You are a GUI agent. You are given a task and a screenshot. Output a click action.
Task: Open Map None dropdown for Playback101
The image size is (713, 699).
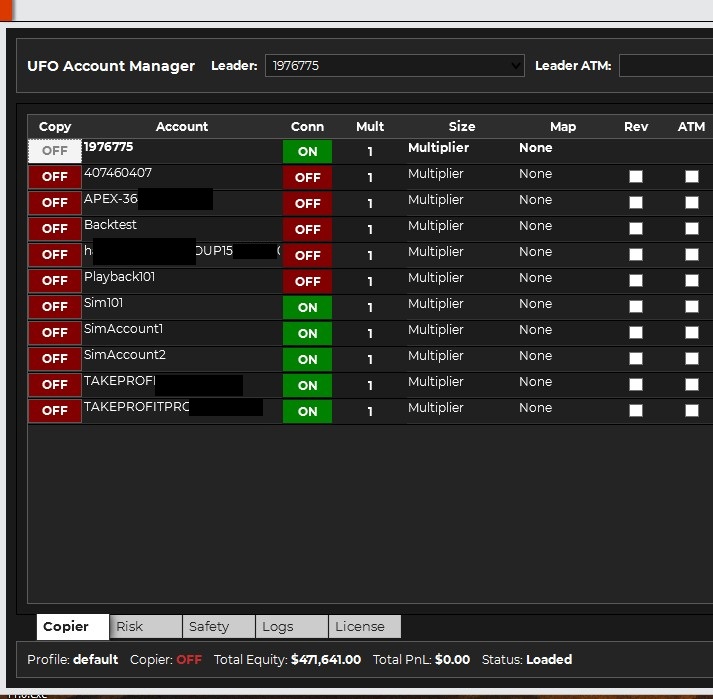(x=536, y=277)
